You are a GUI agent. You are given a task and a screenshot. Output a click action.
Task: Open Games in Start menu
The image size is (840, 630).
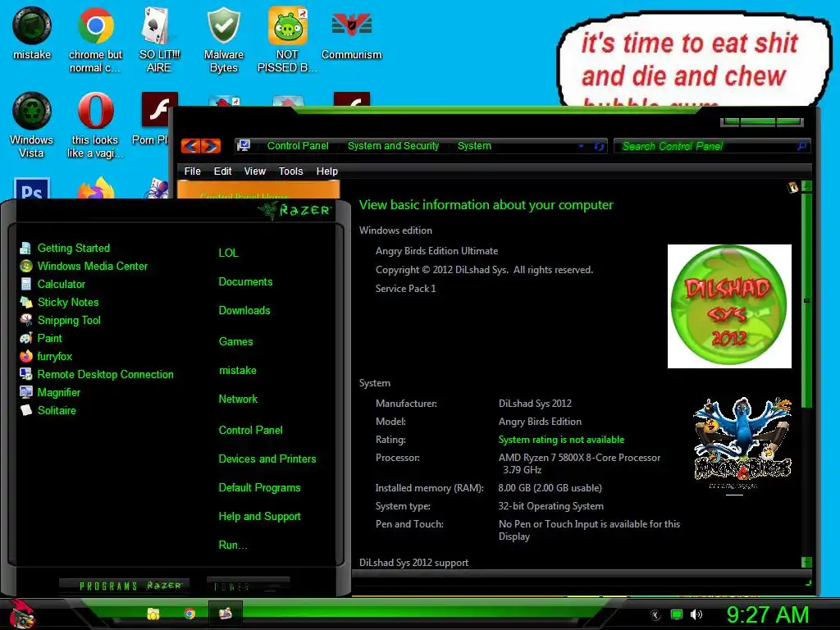(x=235, y=342)
